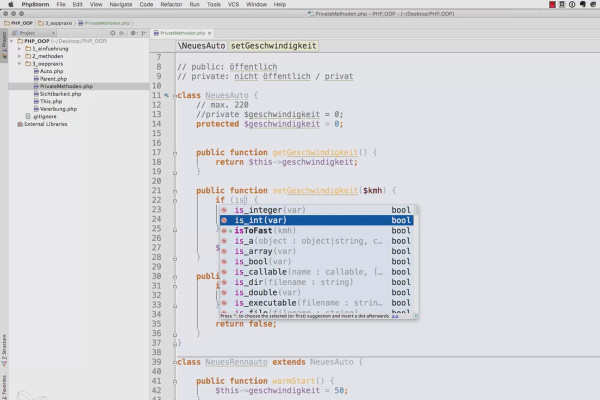
Task: Toggle the Project side tool window tab
Action: point(4,46)
